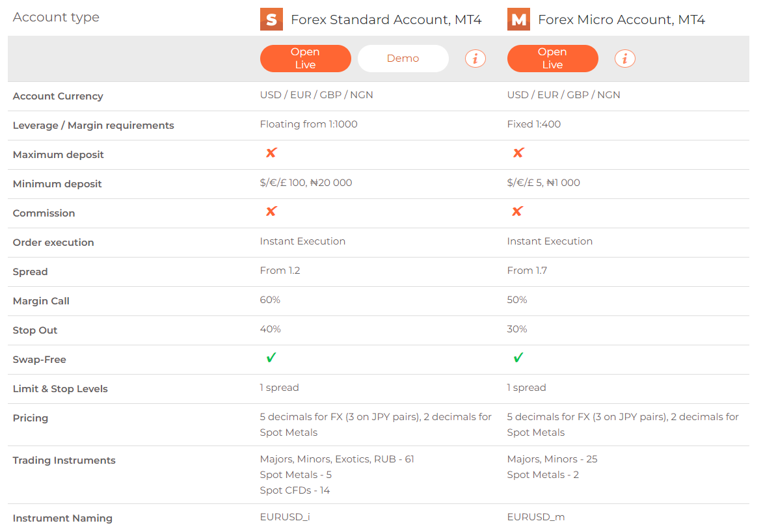Click the Pricing description under Standard Account
The image size is (776, 532).
[x=375, y=425]
